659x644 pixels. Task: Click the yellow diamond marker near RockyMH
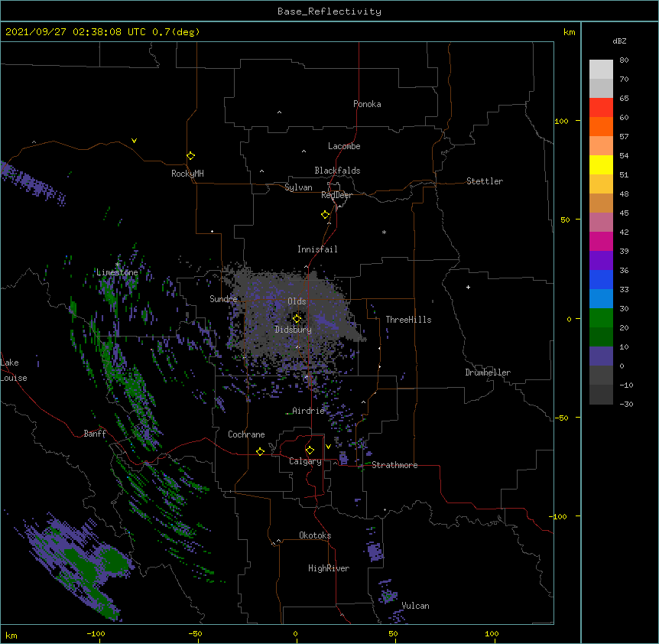click(x=190, y=156)
